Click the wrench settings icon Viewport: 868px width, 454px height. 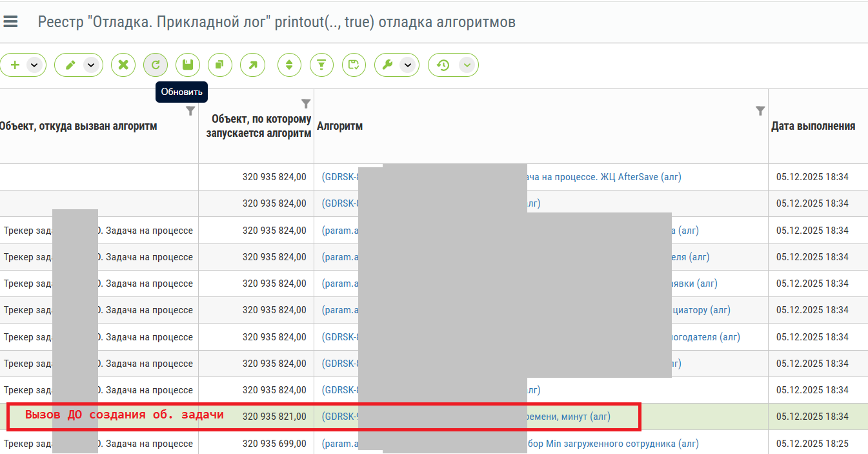(388, 65)
